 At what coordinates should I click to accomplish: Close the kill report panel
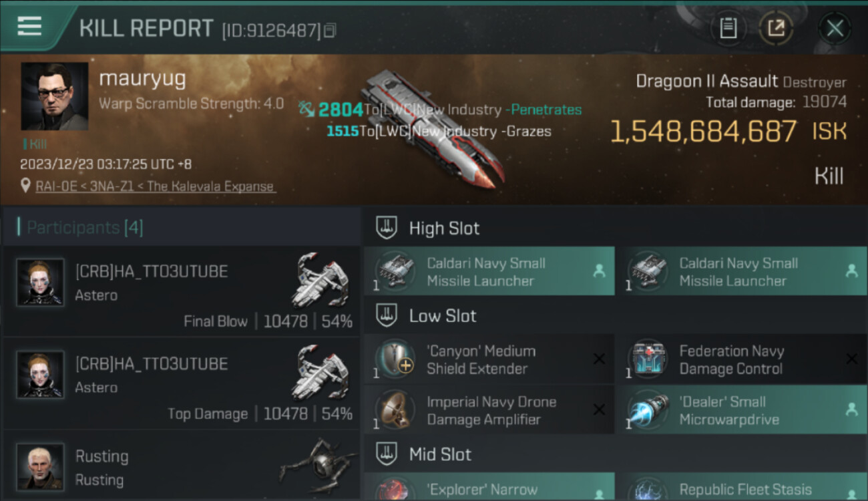835,28
